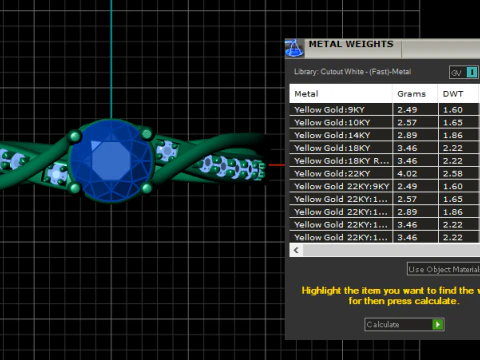Click the 4.02 grams value
This screenshot has width=480, height=360.
click(407, 174)
